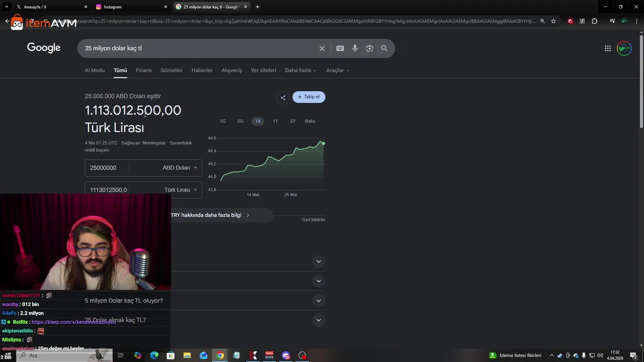This screenshot has width=644, height=362.
Task: Select the 5G chart range
Action: pyautogui.click(x=240, y=121)
